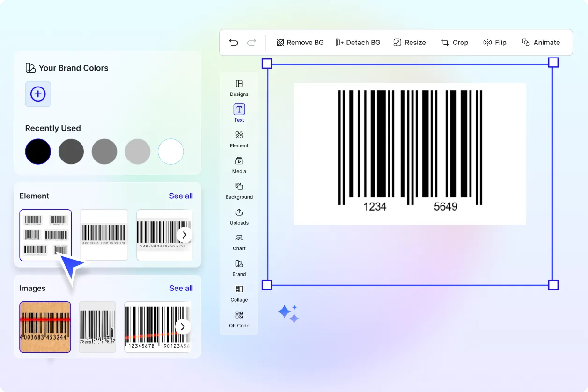This screenshot has height=392, width=588.
Task: Click Remove BG tool
Action: click(300, 43)
